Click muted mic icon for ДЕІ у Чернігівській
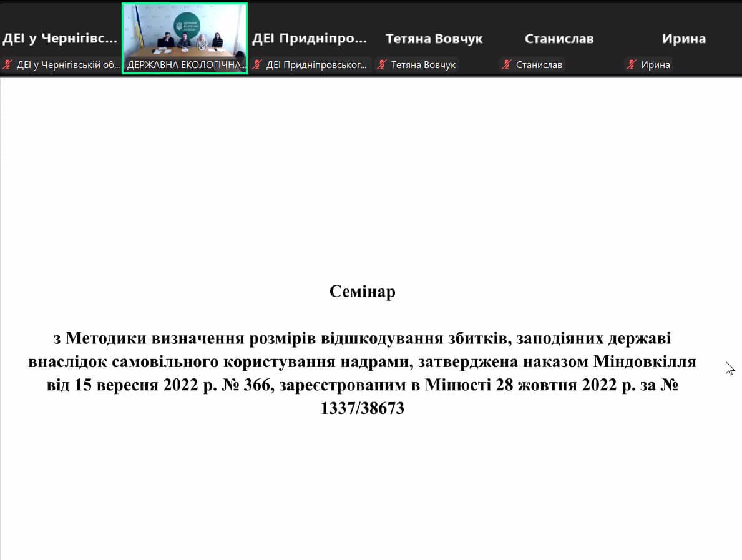 [7, 64]
